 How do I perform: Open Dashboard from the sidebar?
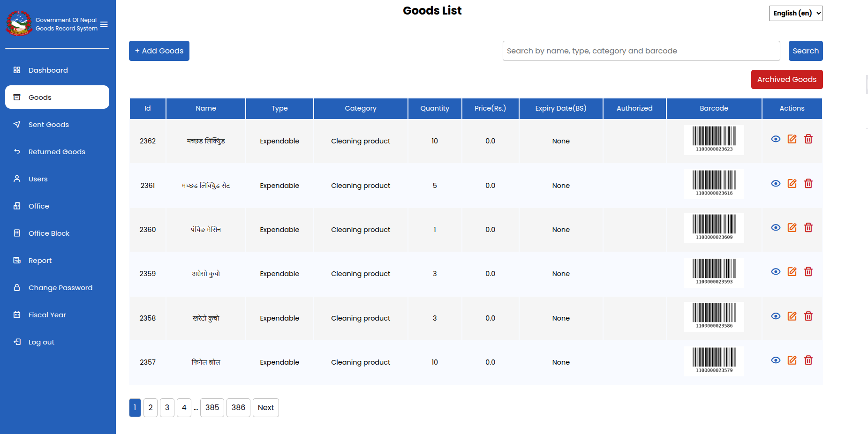(x=48, y=70)
